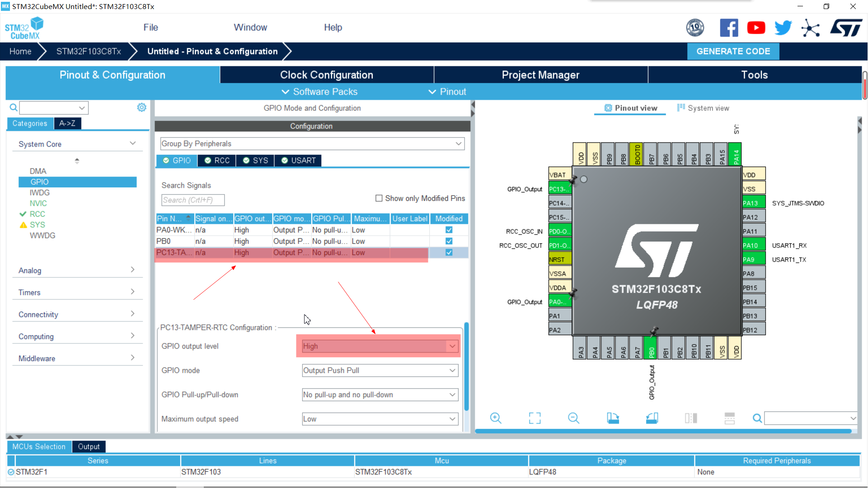The height and width of the screenshot is (488, 868).
Task: Toggle Show only Modified Pins checkbox
Action: (379, 198)
